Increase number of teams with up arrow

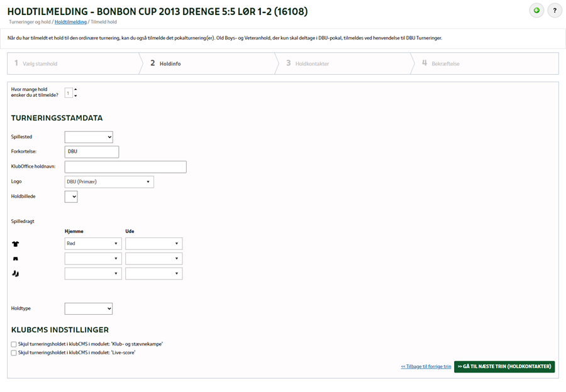75,89
